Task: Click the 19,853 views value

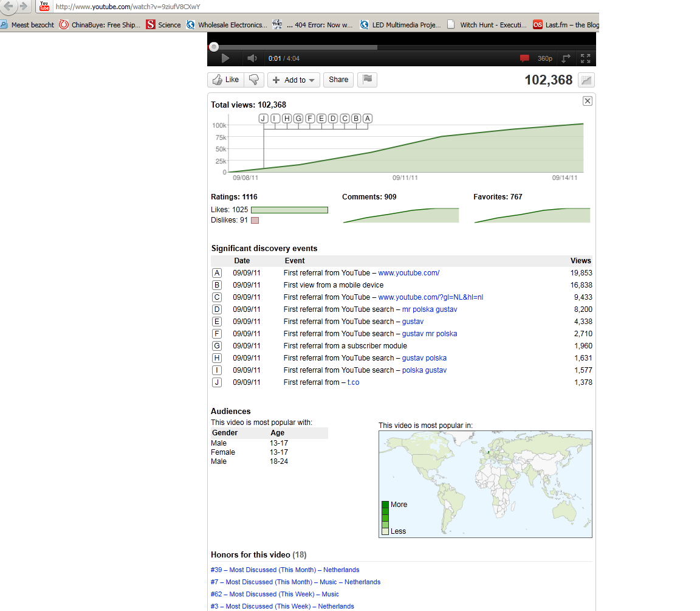Action: point(582,273)
